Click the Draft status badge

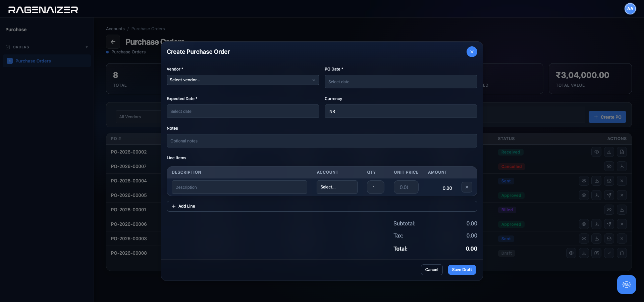[x=506, y=253]
